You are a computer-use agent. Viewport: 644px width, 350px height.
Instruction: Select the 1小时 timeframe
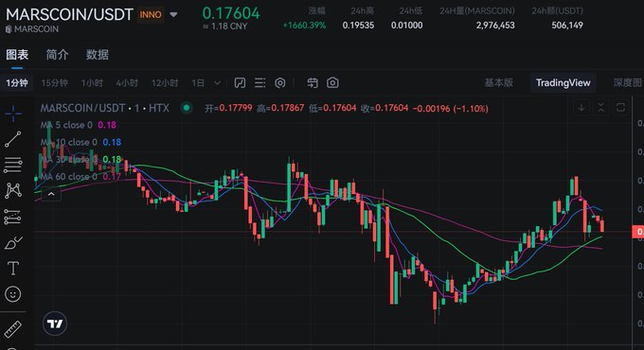click(92, 83)
